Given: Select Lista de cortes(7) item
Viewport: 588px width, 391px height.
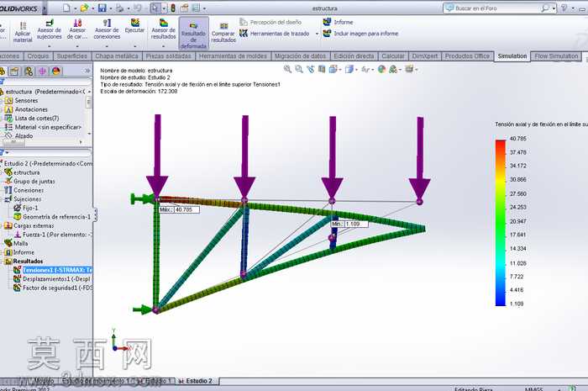Looking at the screenshot, I should pyautogui.click(x=37, y=119).
